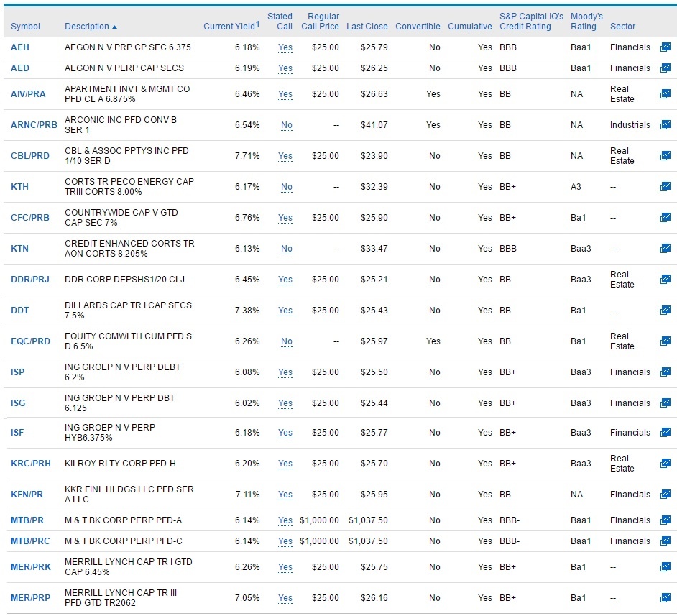Click Stated Call 'No' for EQC/PRD

(286, 341)
